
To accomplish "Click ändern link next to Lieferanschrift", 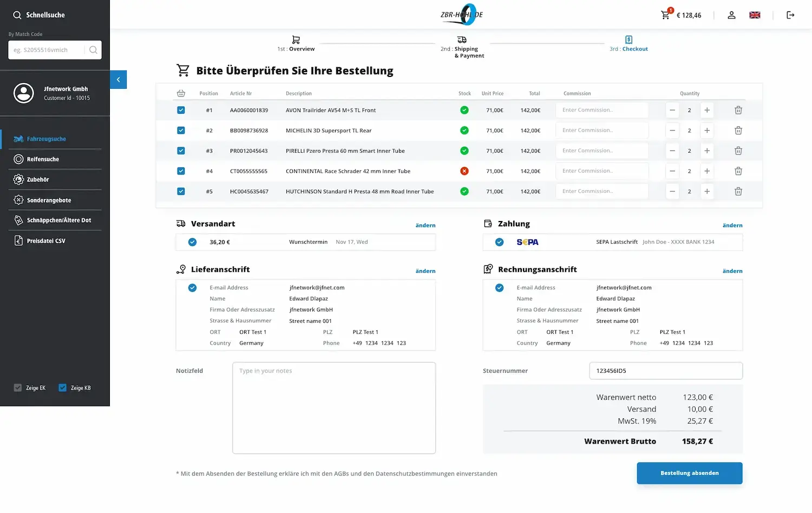I will tap(425, 271).
